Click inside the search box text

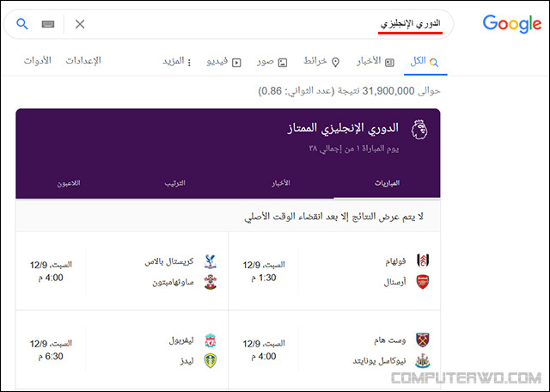[x=410, y=24]
